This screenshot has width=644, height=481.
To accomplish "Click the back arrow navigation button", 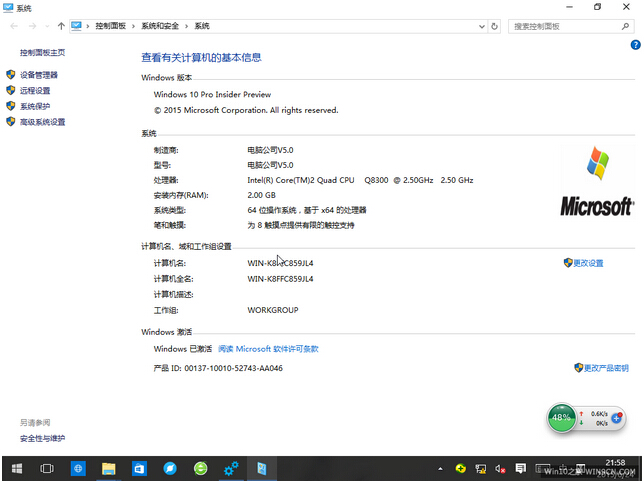I will [14, 26].
